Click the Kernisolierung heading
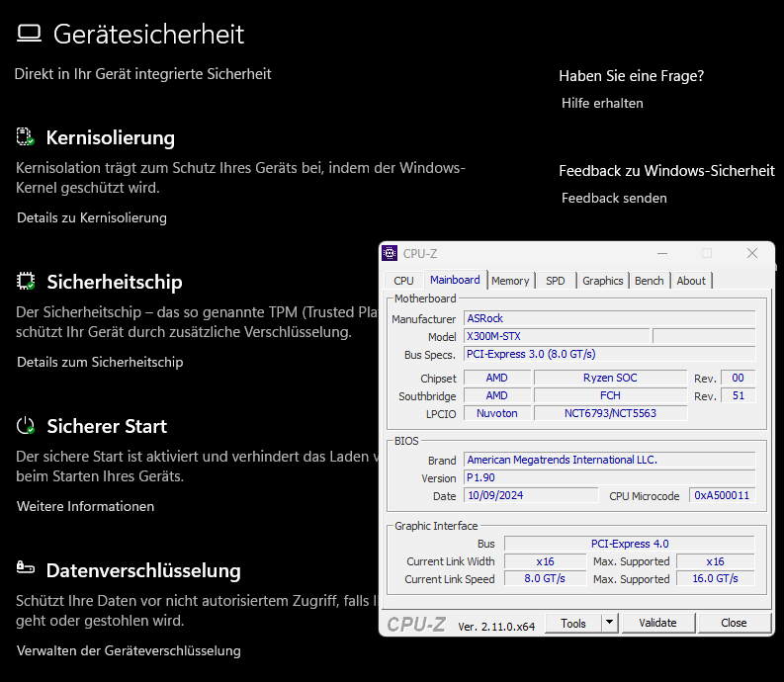Screen dimensions: 784x682 coord(111,138)
